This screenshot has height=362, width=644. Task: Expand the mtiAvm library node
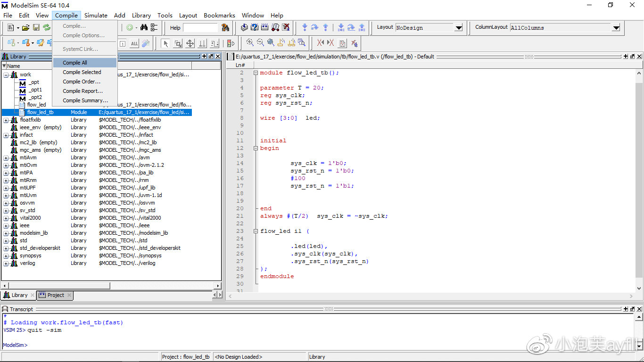click(x=6, y=157)
